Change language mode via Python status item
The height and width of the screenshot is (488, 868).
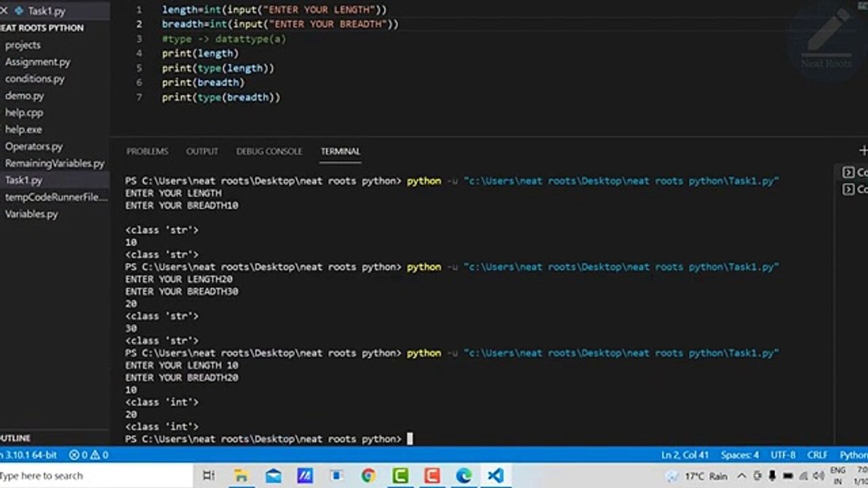[x=854, y=455]
